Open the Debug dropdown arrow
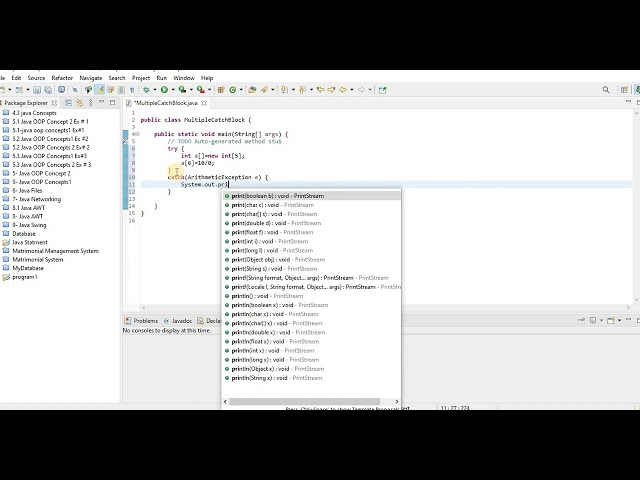Screen dimensions: 640x480 pos(155,90)
